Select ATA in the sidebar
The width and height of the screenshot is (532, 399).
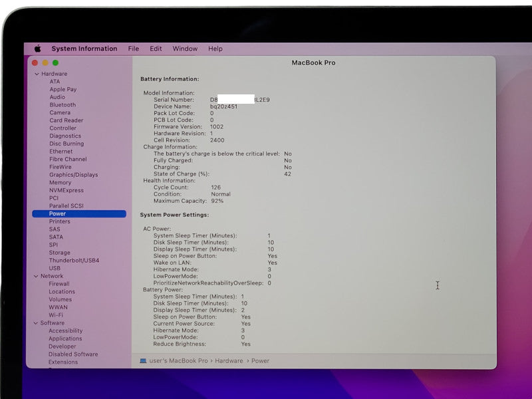click(55, 81)
